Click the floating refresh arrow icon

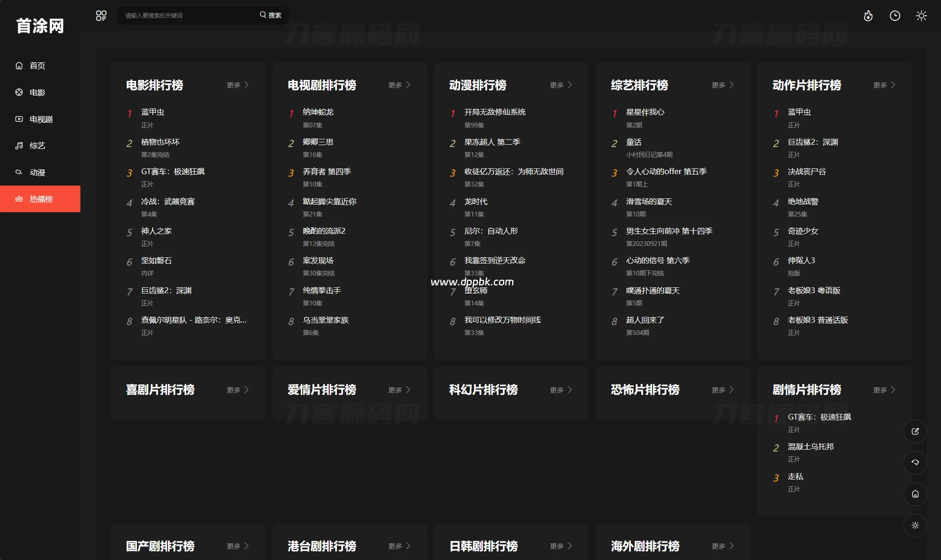[915, 462]
